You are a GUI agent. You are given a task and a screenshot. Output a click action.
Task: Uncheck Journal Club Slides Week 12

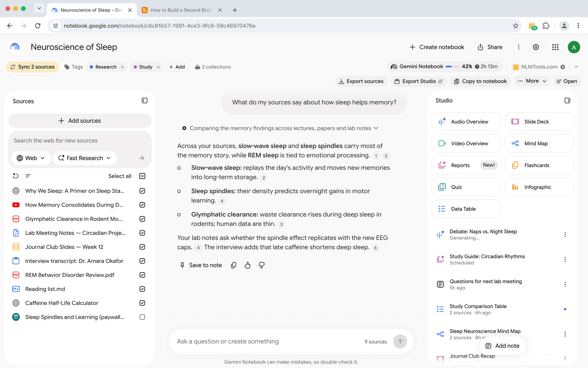click(142, 247)
